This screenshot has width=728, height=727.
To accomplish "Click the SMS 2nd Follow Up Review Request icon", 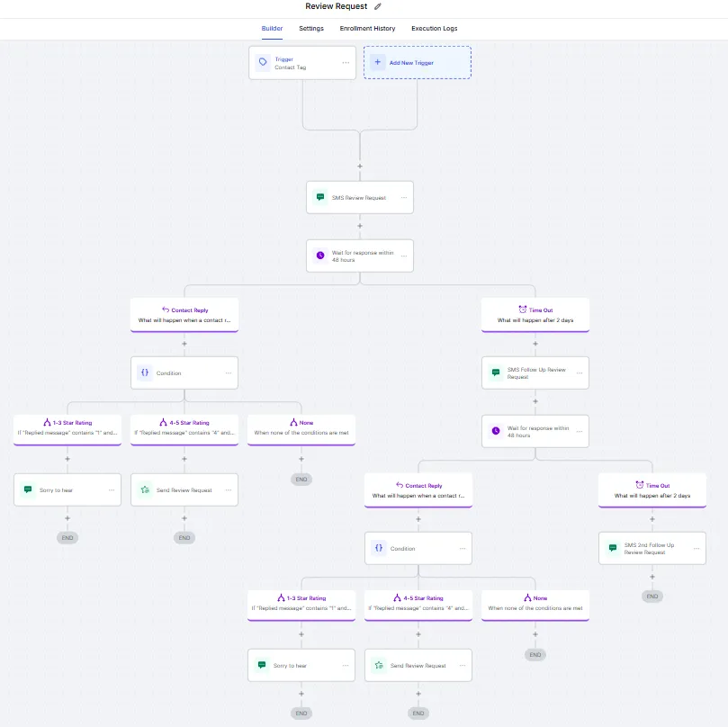I will (612, 548).
